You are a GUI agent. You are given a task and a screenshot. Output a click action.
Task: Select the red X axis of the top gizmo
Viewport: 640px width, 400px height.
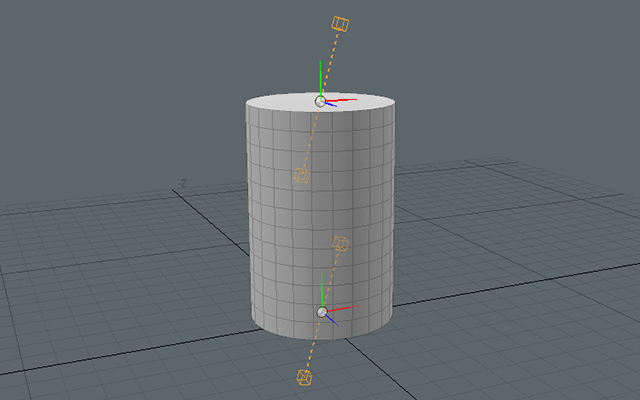[345, 99]
